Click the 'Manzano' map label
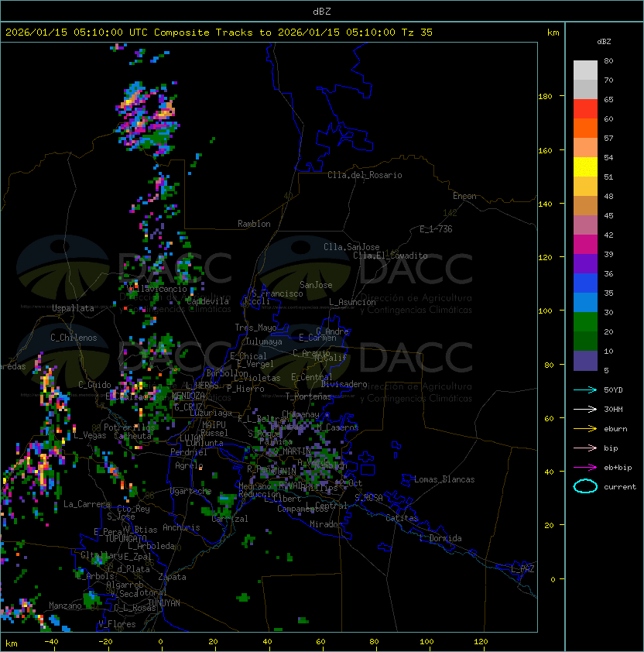The height and width of the screenshot is (652, 644). 65,606
